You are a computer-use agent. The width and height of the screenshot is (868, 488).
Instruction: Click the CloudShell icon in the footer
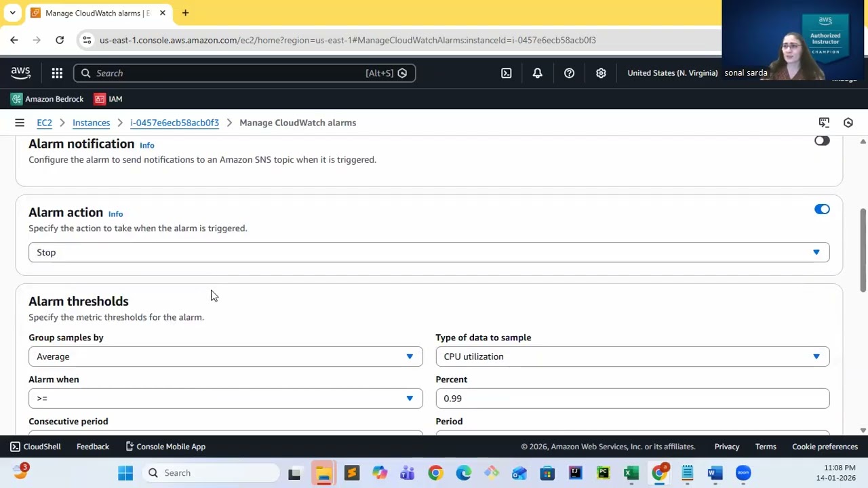pos(15,447)
